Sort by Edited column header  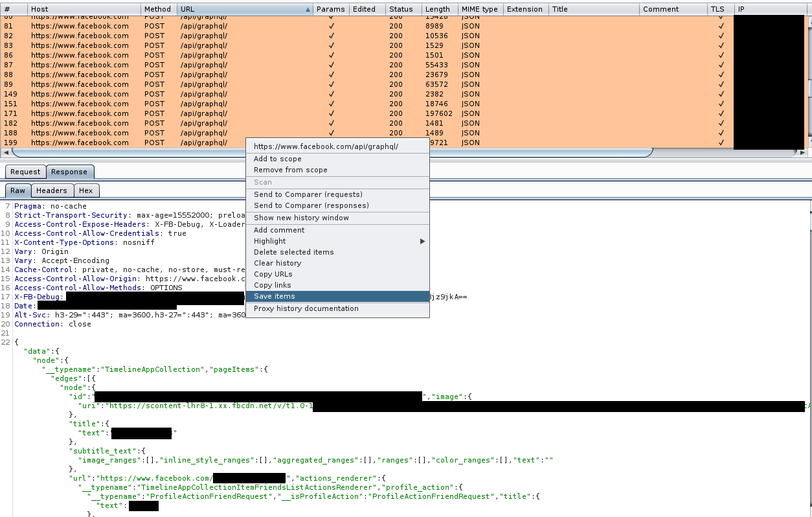(367, 9)
